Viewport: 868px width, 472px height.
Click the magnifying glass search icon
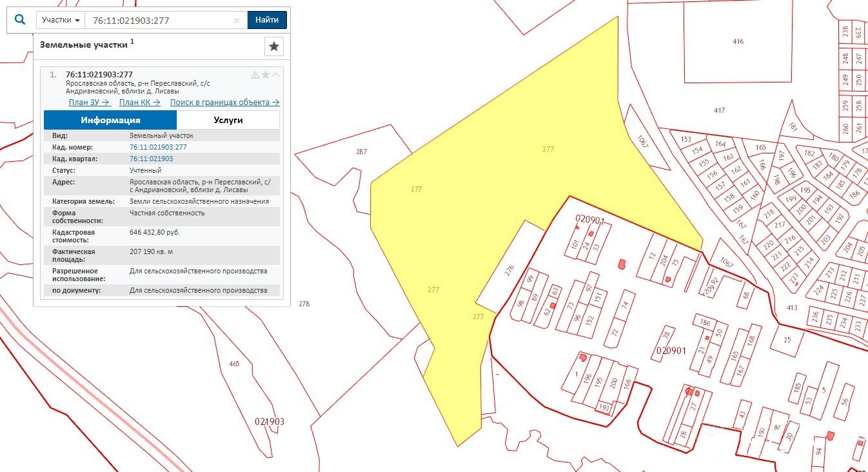[20, 20]
